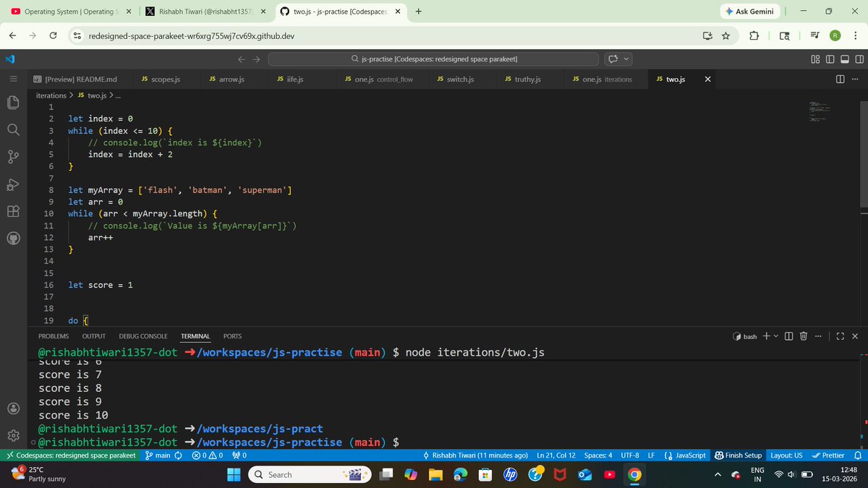The width and height of the screenshot is (868, 488).
Task: Maximize the terminal panel size
Action: (x=840, y=336)
